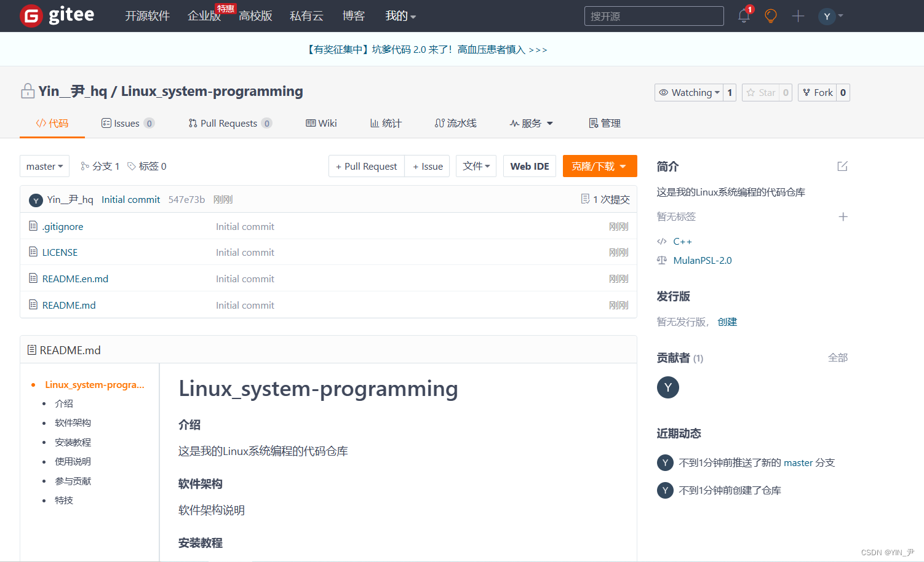The width and height of the screenshot is (924, 562).
Task: Open the Pull Requests tab
Action: pos(230,124)
